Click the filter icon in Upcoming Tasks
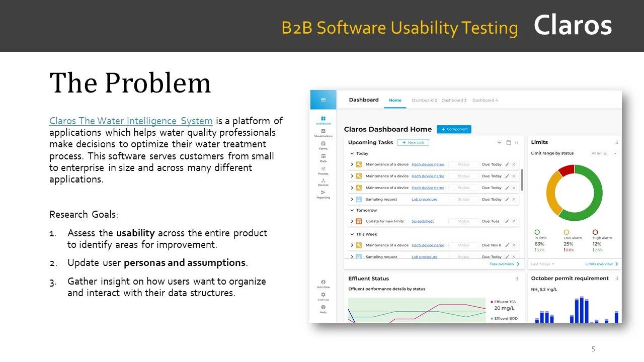Viewport: 644px width, 362px height. click(500, 142)
